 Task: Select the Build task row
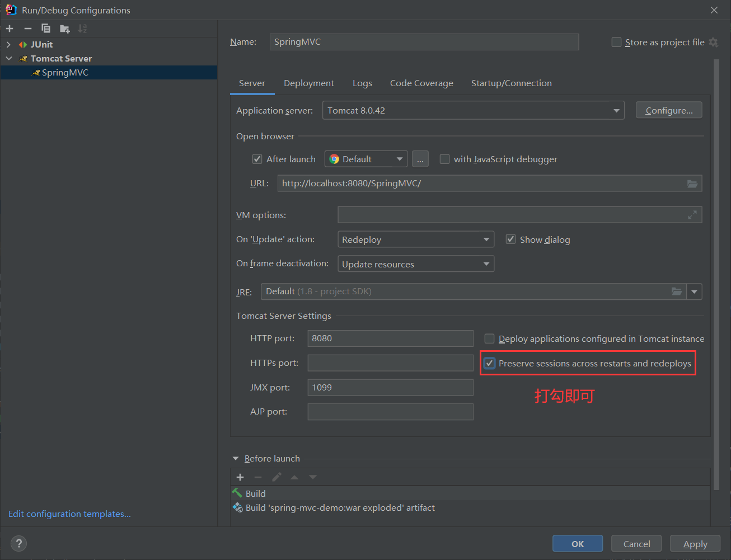click(x=470, y=493)
